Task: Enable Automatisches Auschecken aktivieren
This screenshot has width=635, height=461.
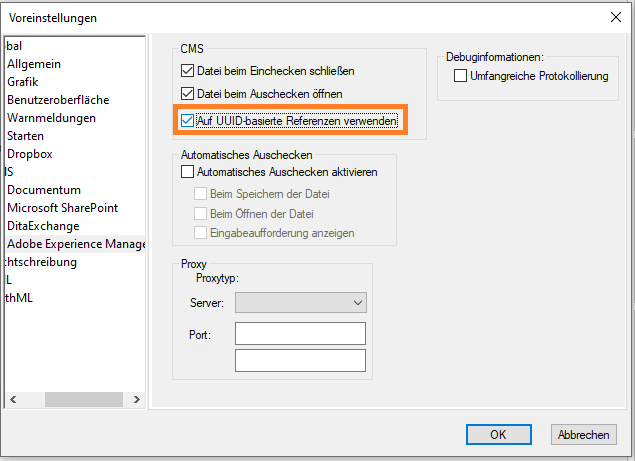Action: (x=188, y=172)
